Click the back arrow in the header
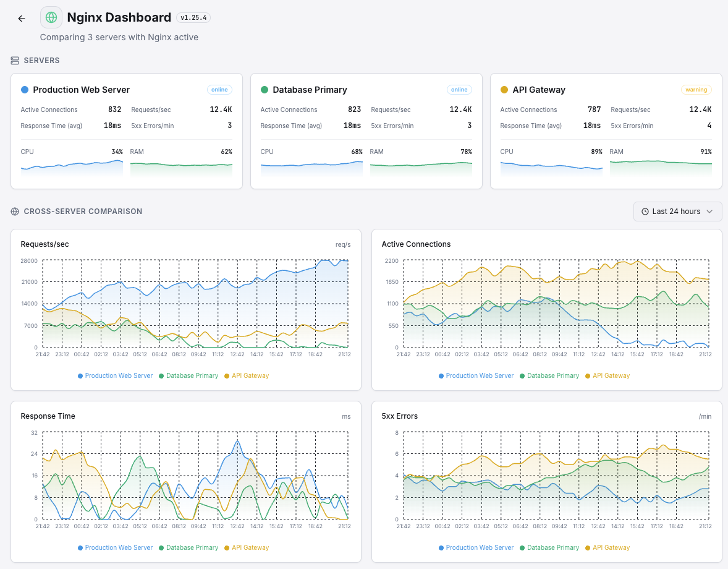Viewport: 728px width, 569px height. (x=21, y=17)
